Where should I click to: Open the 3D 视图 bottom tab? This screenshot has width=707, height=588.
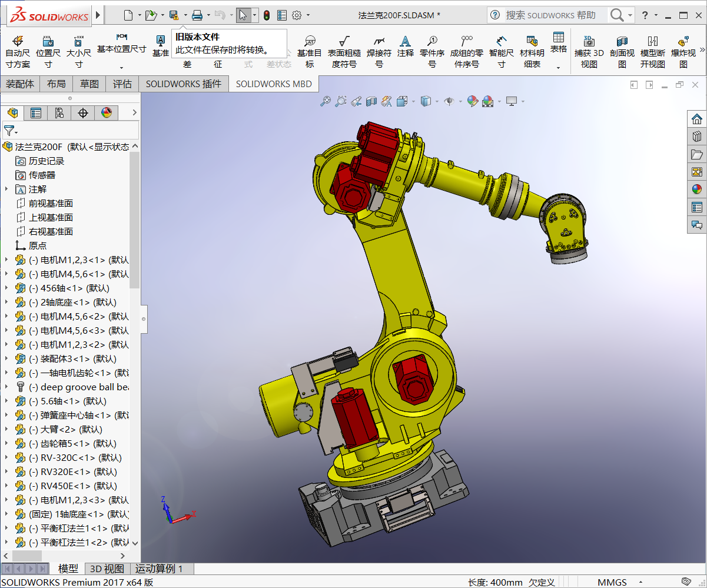tap(107, 569)
